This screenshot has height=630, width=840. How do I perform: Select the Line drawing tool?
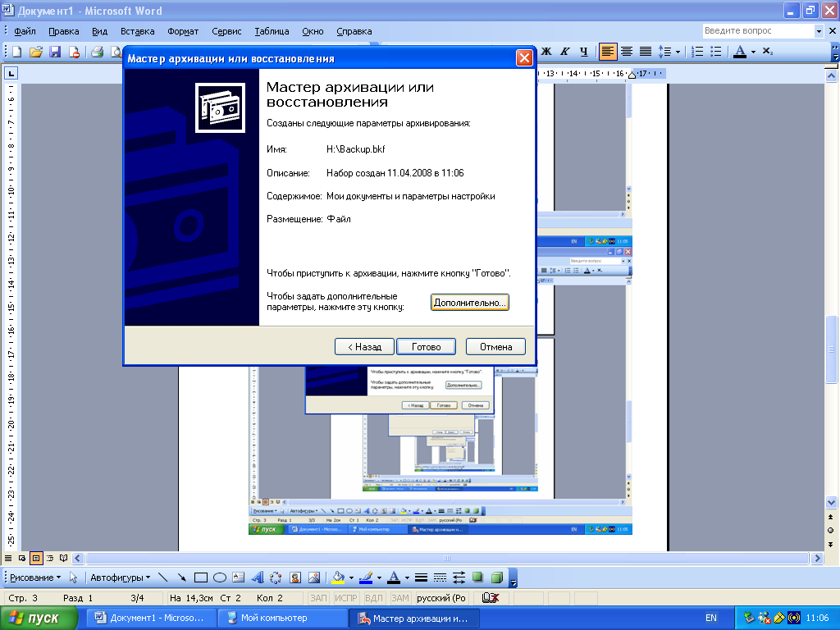coord(163,577)
